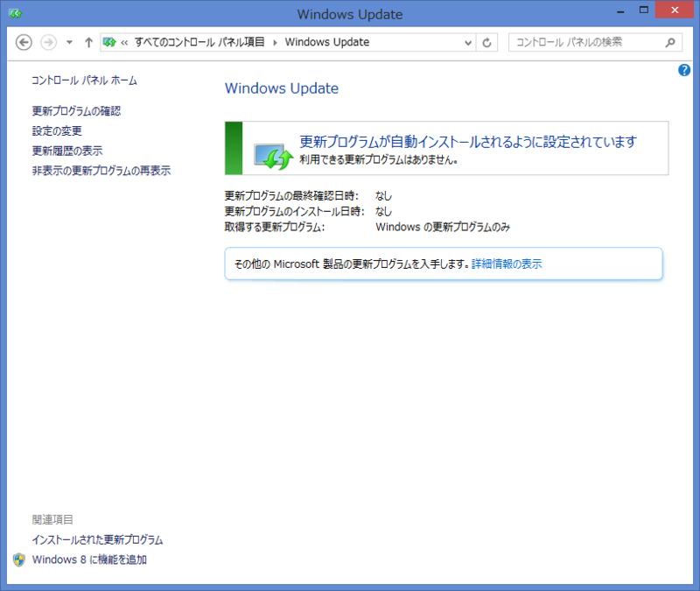Refresh the page with the refresh button
700x591 pixels.
click(x=486, y=42)
